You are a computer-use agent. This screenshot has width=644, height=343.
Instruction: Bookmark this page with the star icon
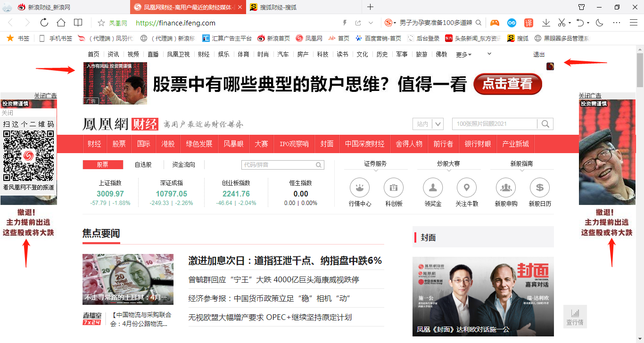point(101,23)
